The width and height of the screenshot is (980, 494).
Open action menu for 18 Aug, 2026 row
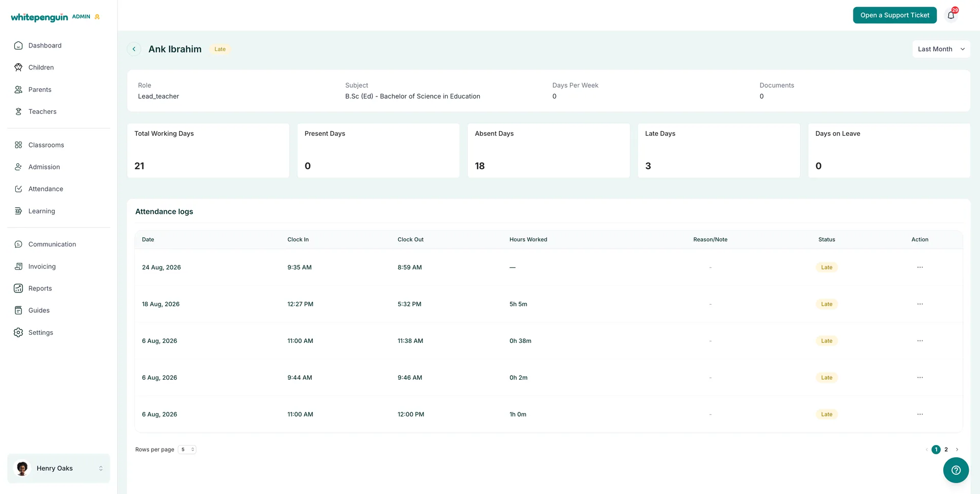pos(920,304)
